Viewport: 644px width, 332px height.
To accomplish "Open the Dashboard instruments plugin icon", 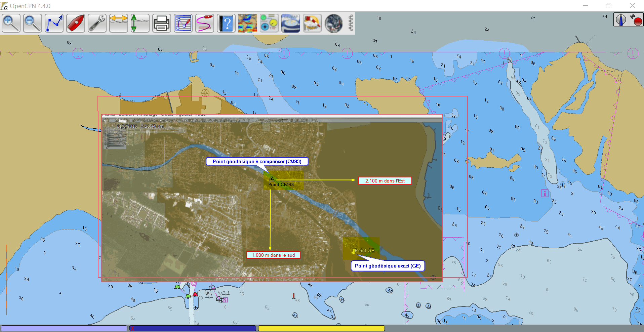I will pyautogui.click(x=269, y=23).
